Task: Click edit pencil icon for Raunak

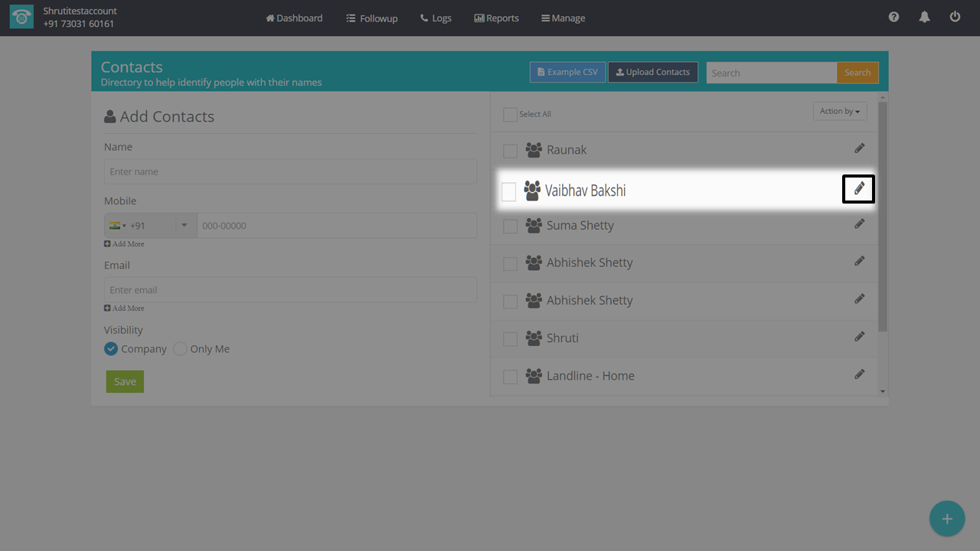Action: [x=859, y=148]
